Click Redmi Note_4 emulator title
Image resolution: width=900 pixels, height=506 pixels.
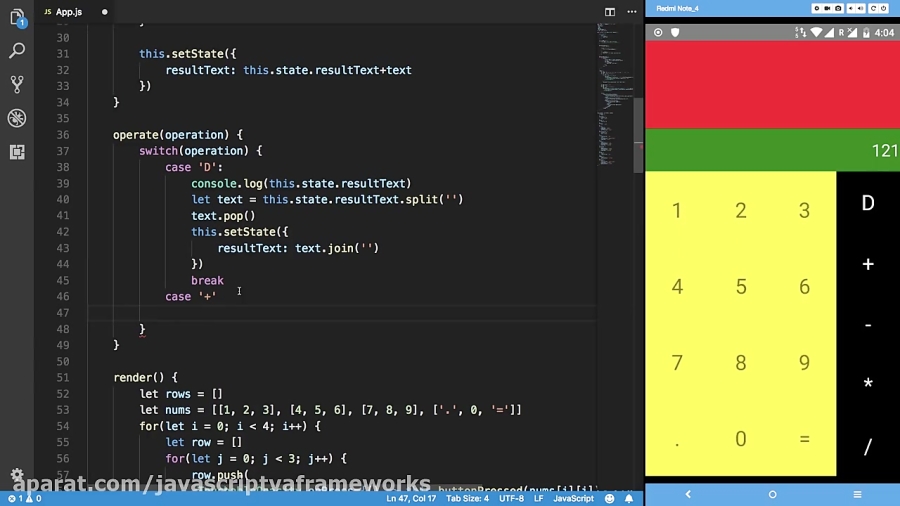click(x=677, y=9)
